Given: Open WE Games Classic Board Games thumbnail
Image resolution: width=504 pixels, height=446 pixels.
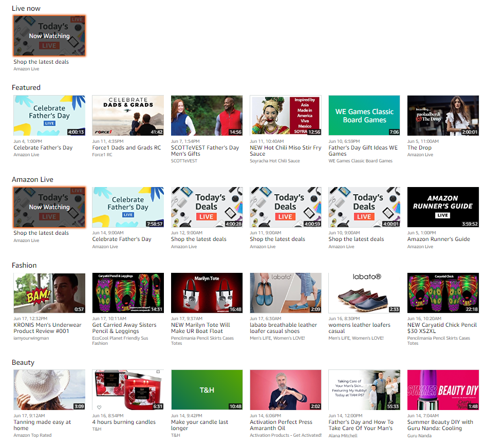Looking at the screenshot, I should pyautogui.click(x=364, y=116).
